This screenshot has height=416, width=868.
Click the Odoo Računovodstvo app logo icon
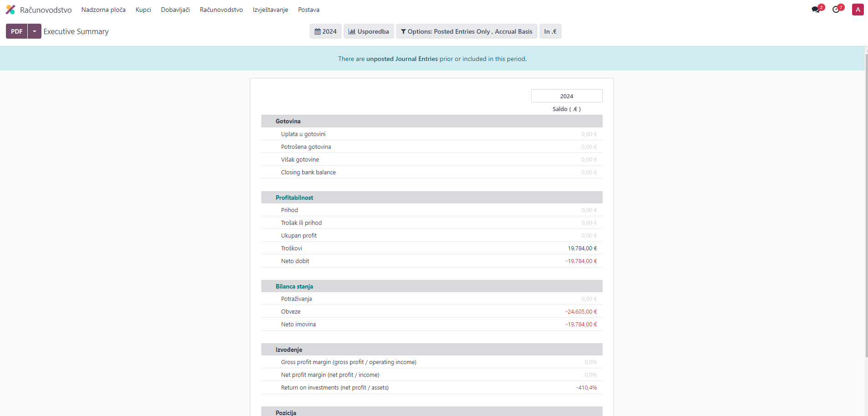10,10
